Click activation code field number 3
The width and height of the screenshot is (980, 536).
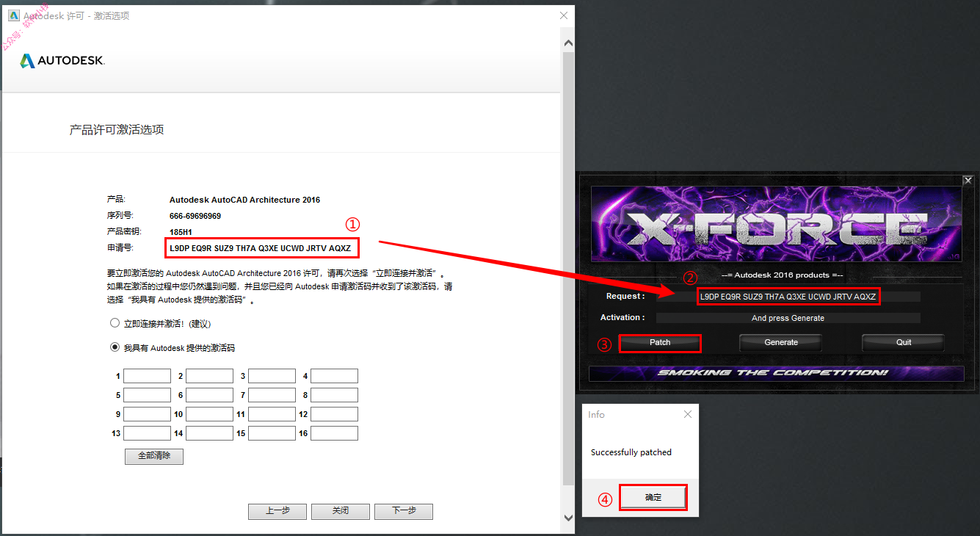tap(272, 376)
